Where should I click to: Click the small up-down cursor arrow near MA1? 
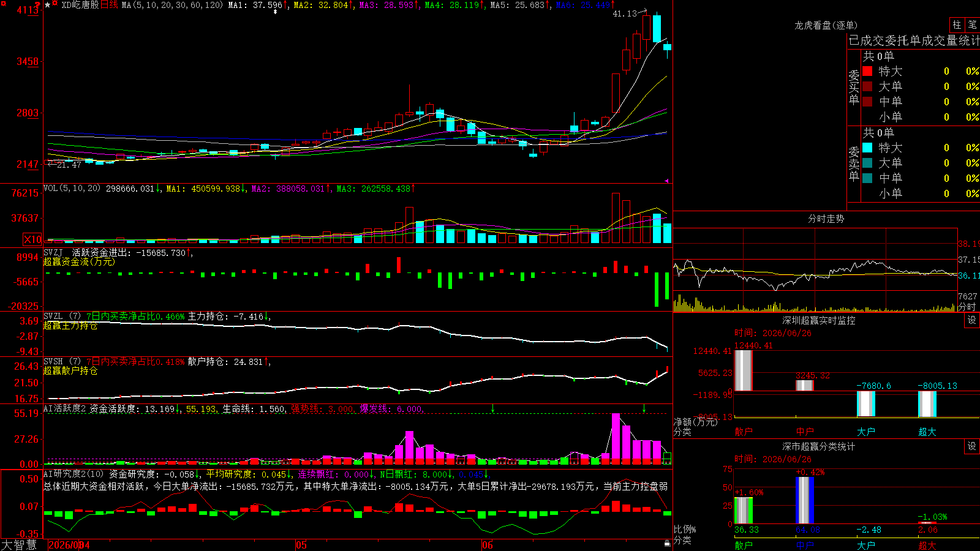(x=275, y=12)
